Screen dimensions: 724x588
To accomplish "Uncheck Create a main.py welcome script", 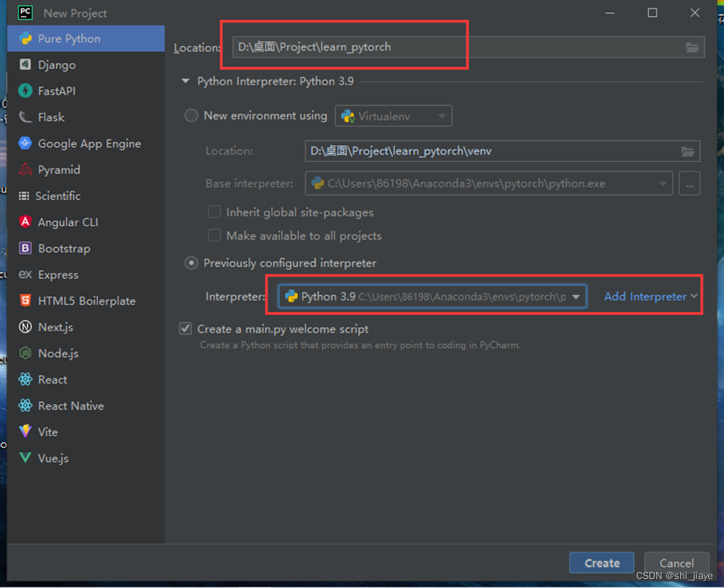I will coord(186,329).
